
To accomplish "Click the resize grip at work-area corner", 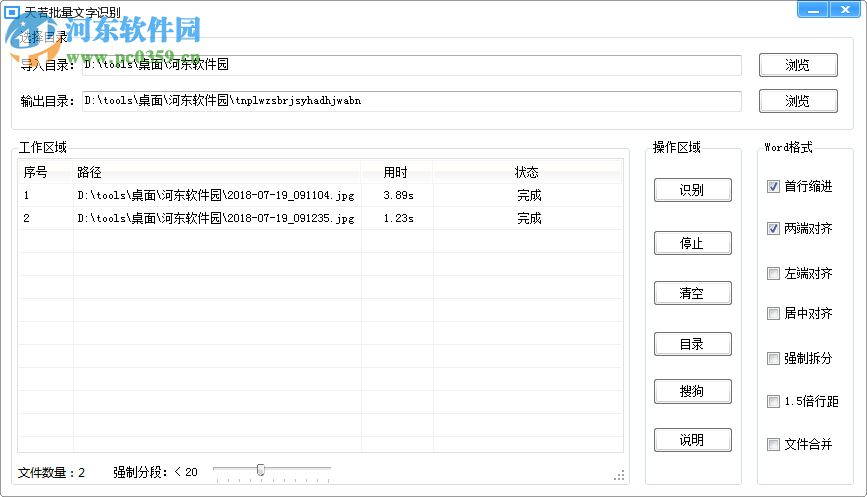I will pos(619,475).
